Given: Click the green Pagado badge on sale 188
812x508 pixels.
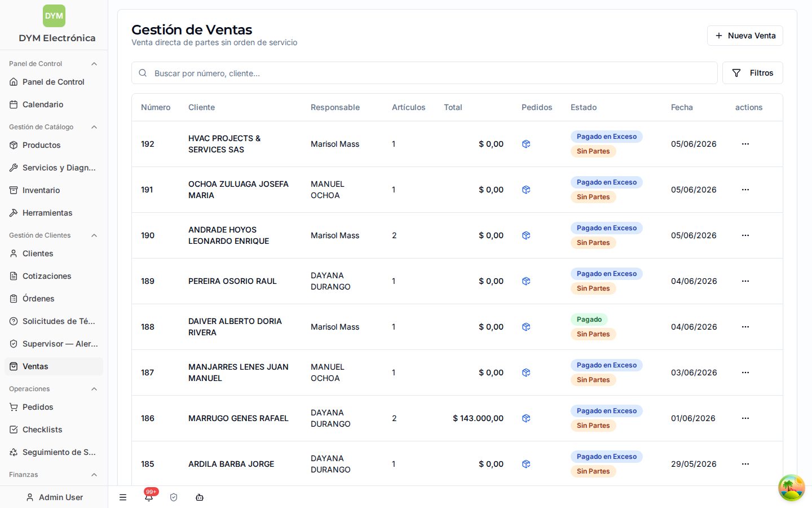Looking at the screenshot, I should point(589,319).
